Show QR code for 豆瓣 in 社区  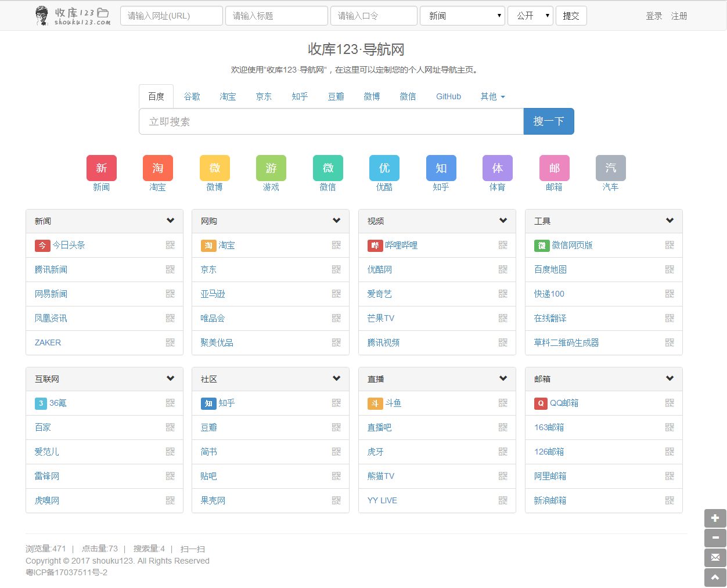click(x=336, y=427)
